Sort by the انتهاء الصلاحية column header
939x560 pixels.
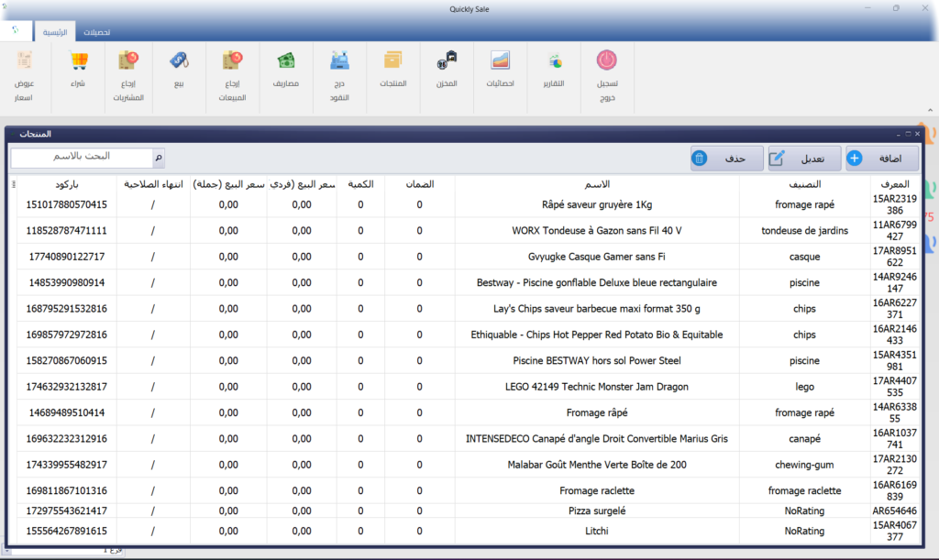point(153,184)
